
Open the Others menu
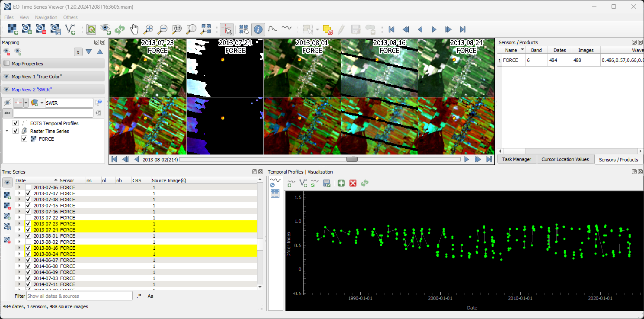tap(70, 17)
